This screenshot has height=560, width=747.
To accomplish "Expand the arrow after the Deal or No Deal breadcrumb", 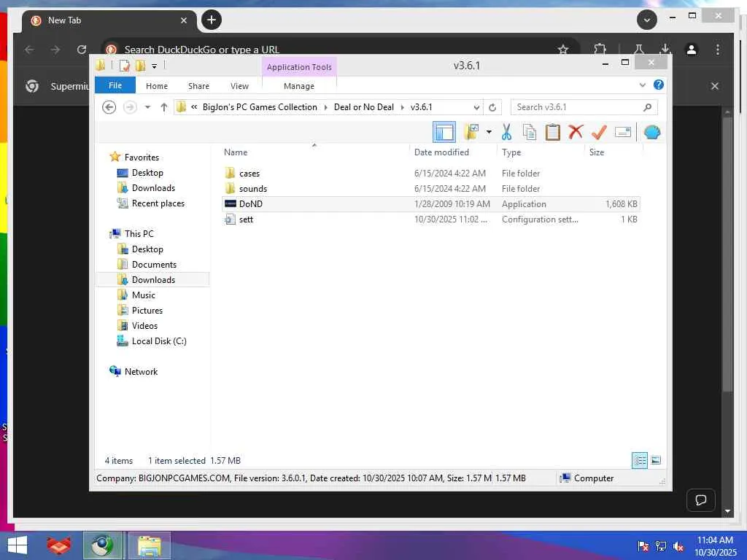I will point(403,107).
